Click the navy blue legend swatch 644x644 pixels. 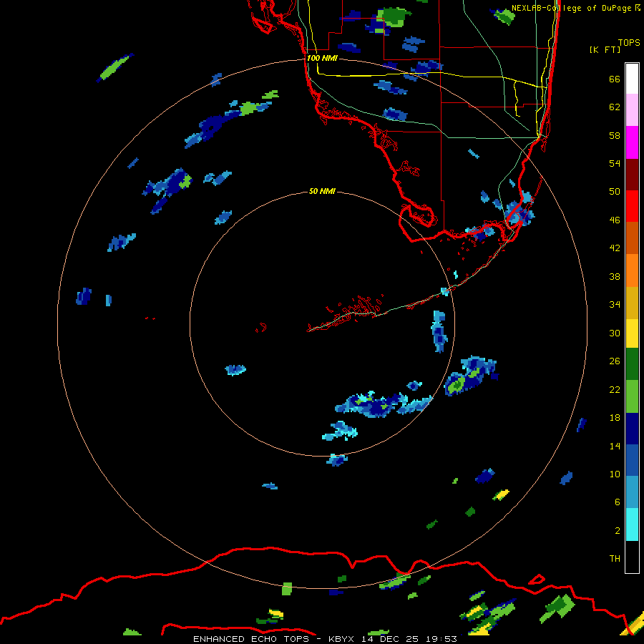(632, 429)
